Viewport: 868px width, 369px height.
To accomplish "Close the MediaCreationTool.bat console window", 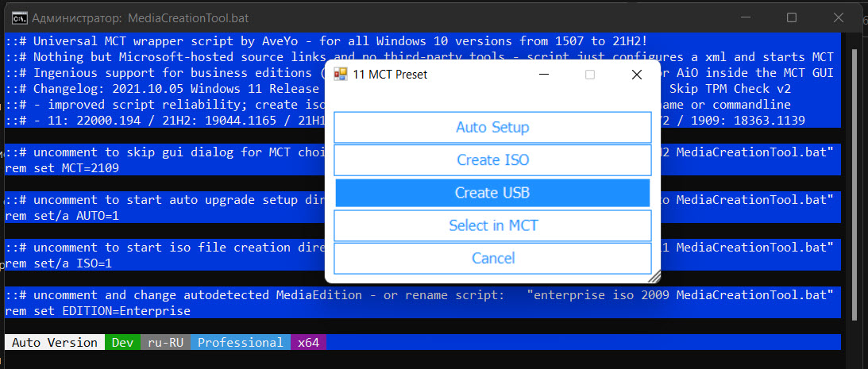I will [x=839, y=17].
